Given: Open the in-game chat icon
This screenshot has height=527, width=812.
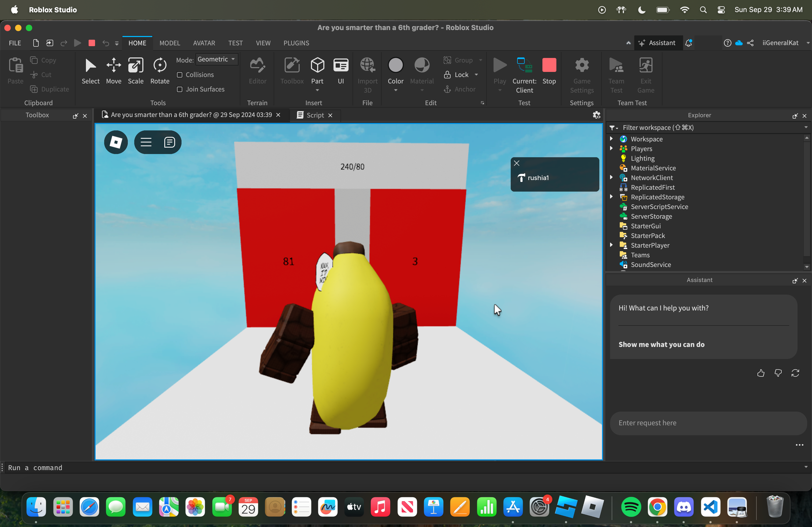Looking at the screenshot, I should pos(169,142).
